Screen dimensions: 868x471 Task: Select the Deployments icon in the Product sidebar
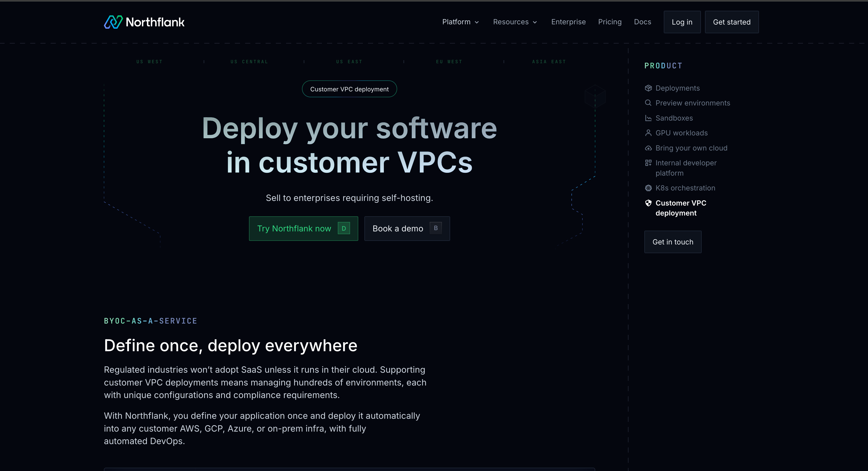[648, 88]
